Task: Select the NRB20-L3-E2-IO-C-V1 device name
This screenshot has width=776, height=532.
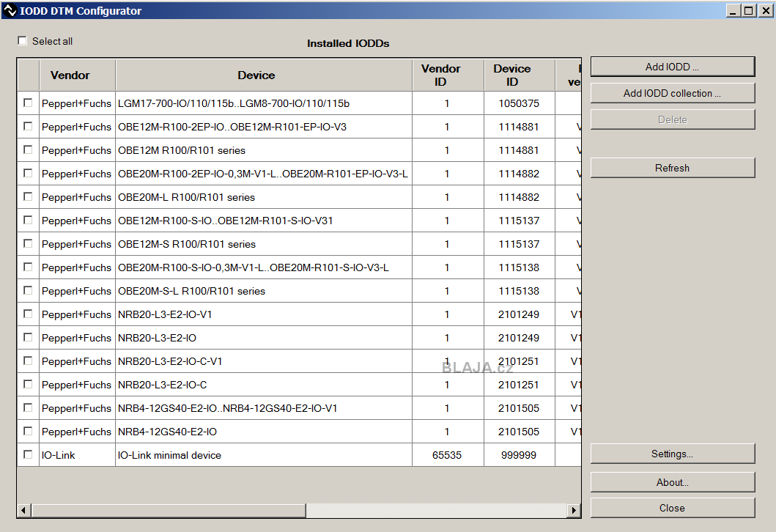Action: 170,362
